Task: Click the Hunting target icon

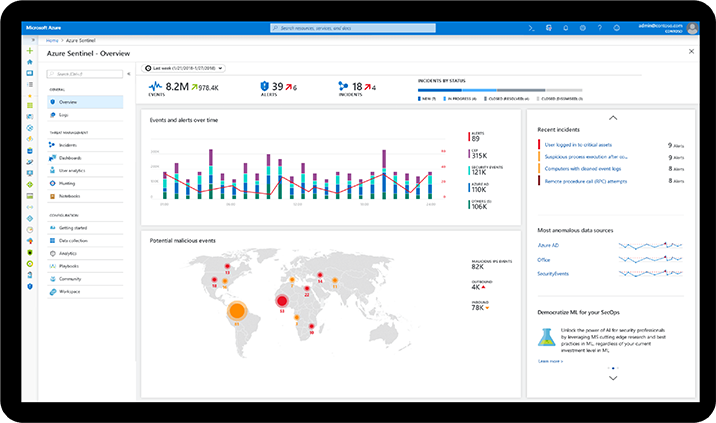Action: (x=52, y=183)
